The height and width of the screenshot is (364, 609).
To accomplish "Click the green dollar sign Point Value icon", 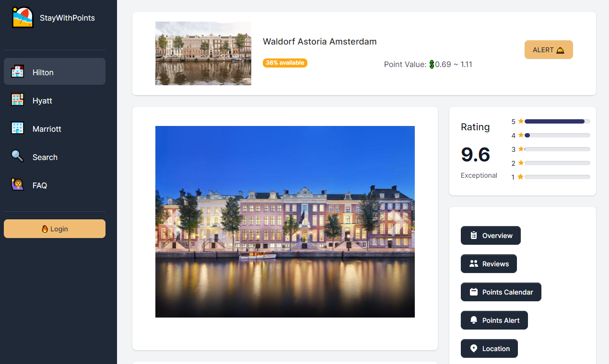I will [432, 64].
